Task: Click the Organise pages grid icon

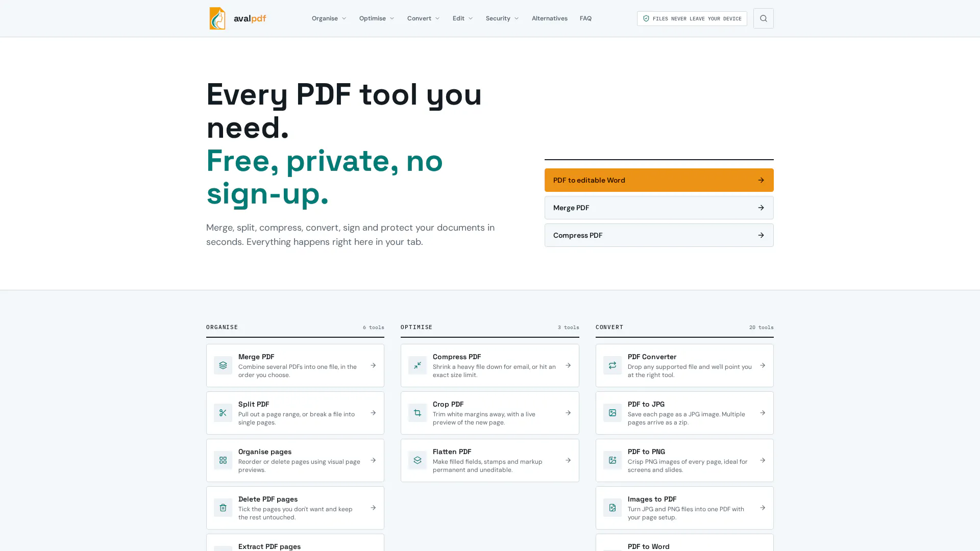Action: (223, 460)
